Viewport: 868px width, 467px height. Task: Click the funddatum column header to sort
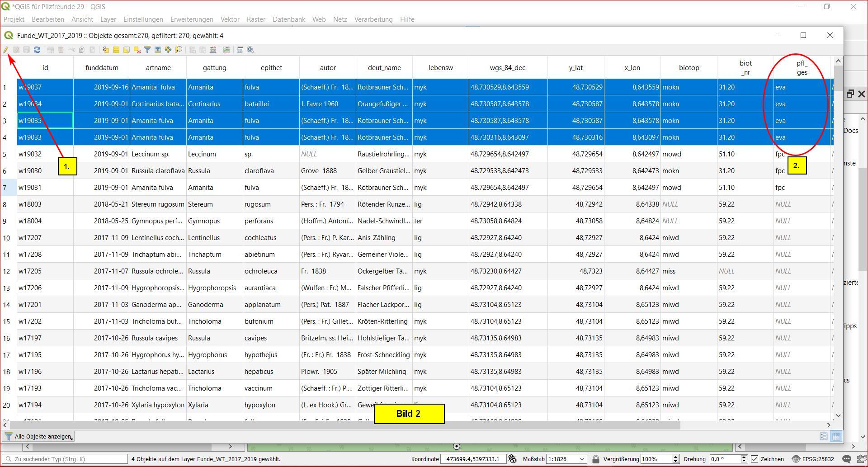pos(102,68)
